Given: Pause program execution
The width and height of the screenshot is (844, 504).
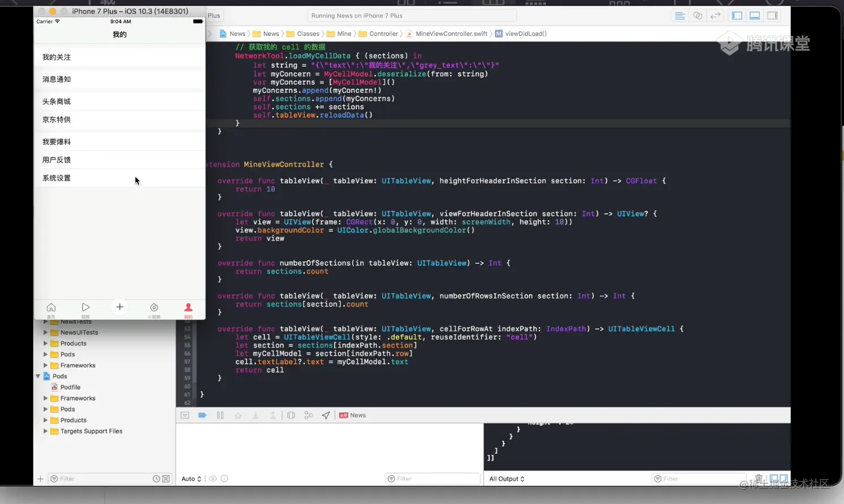Looking at the screenshot, I should click(x=220, y=415).
